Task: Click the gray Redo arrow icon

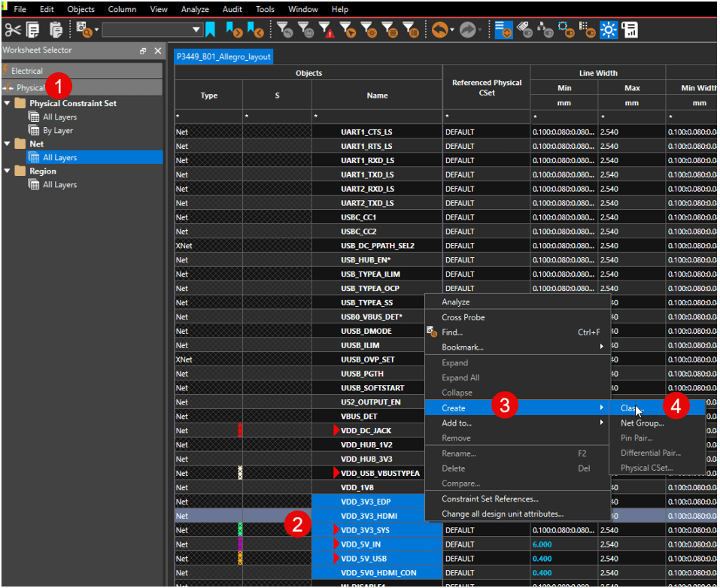Action: (x=467, y=30)
